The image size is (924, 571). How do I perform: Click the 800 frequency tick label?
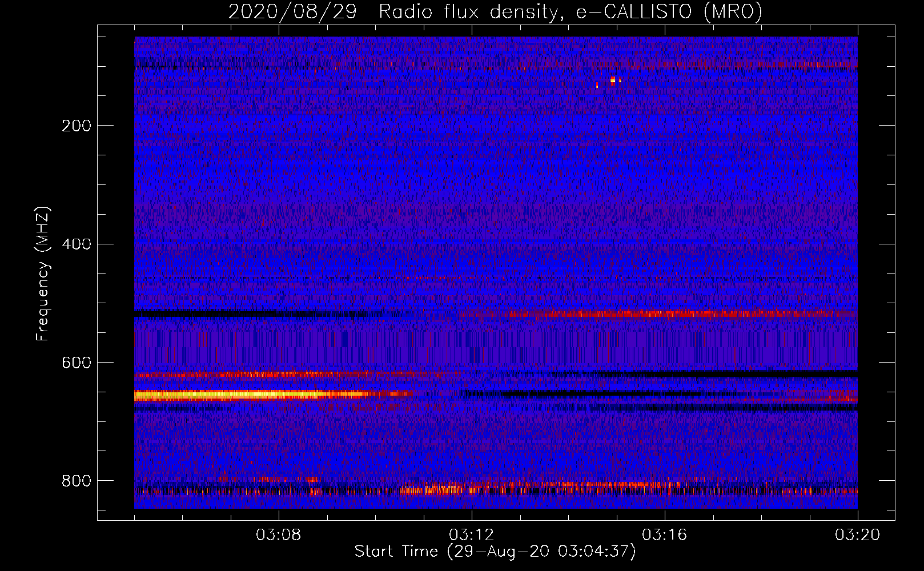tap(77, 481)
